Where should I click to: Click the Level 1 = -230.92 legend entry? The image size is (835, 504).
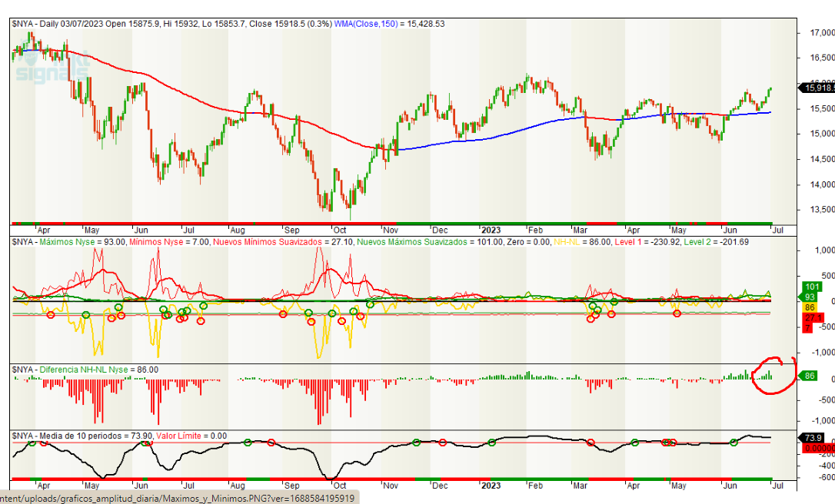tap(647, 242)
